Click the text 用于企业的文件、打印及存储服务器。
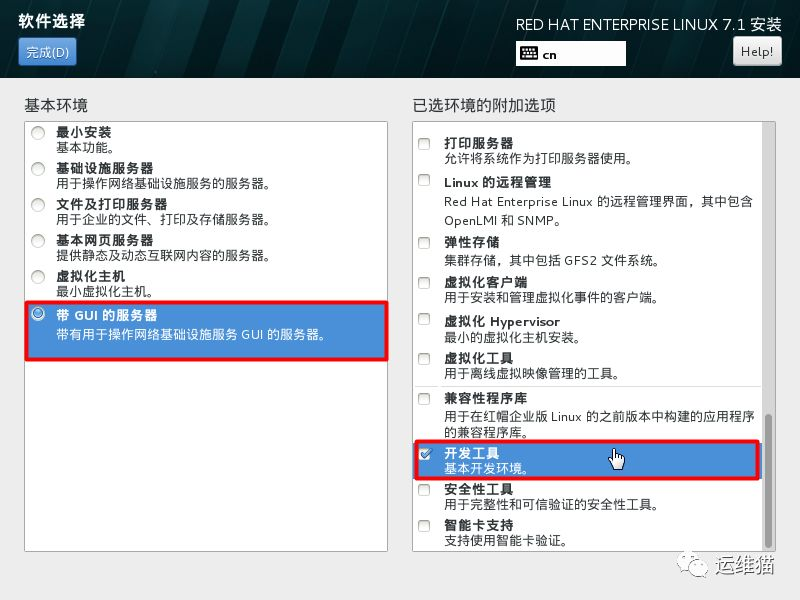 pyautogui.click(x=163, y=220)
